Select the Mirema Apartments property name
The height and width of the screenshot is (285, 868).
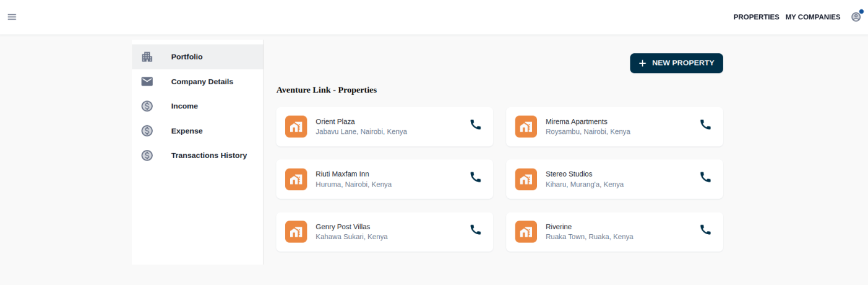(x=577, y=121)
